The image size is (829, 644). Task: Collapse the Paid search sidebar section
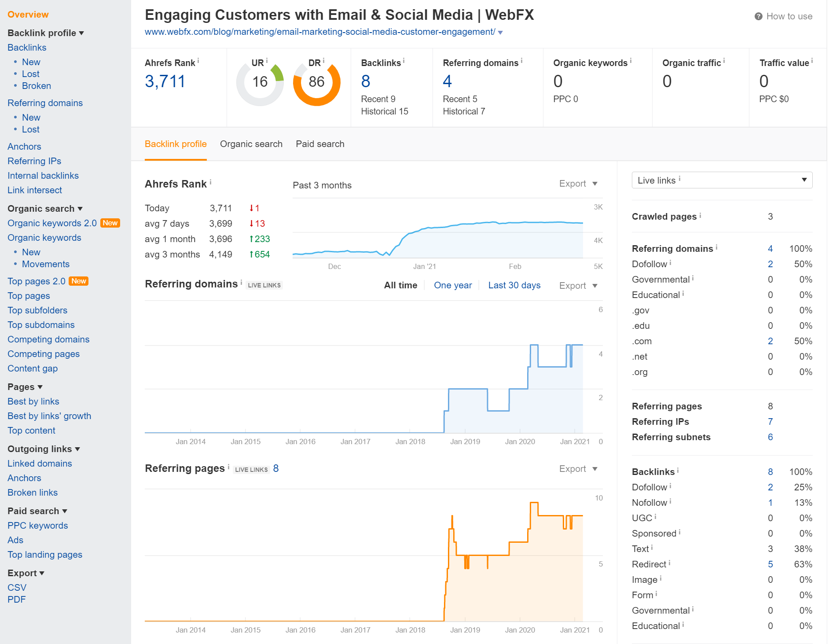click(x=37, y=511)
